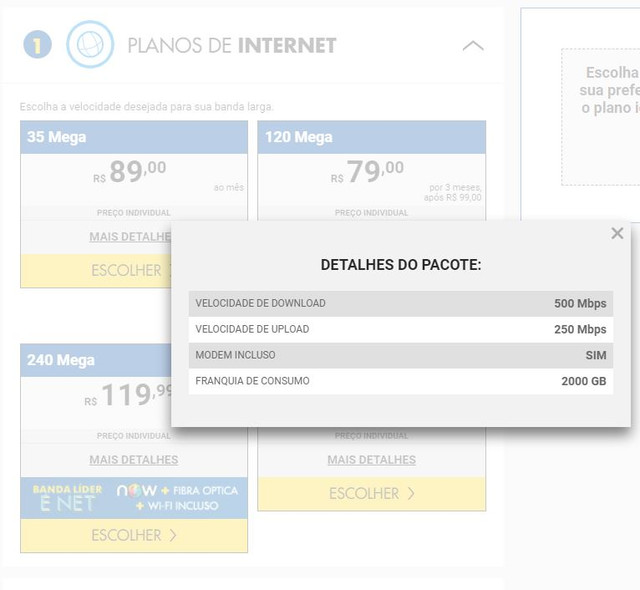Viewport: 640px width, 590px height.
Task: Click Escolher on the bottom right plan card
Action: pos(371,494)
